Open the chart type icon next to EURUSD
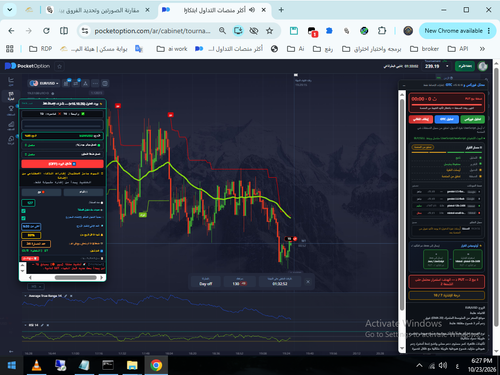500x375 pixels. [66, 83]
